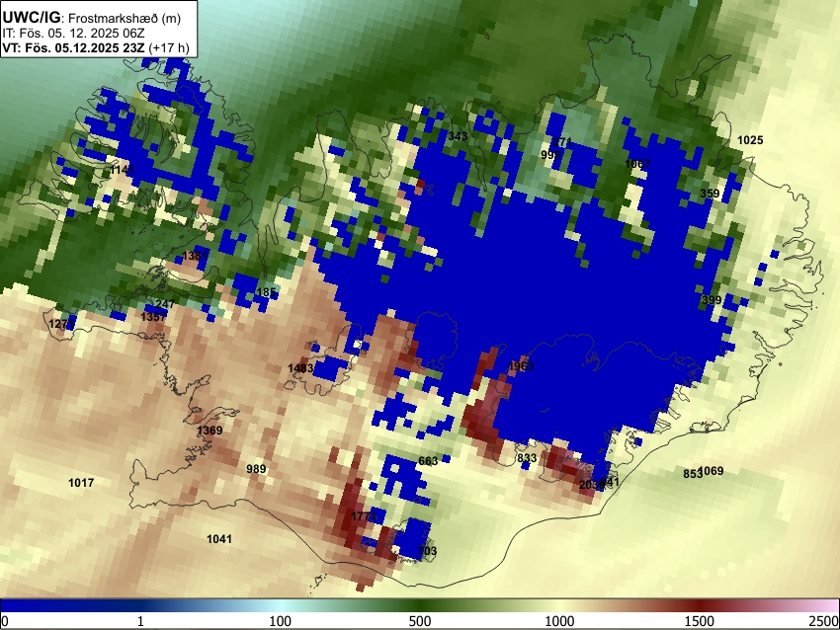Viewport: 840px width, 630px height.
Task: Click the 399 value label on the map
Action: pyautogui.click(x=712, y=300)
